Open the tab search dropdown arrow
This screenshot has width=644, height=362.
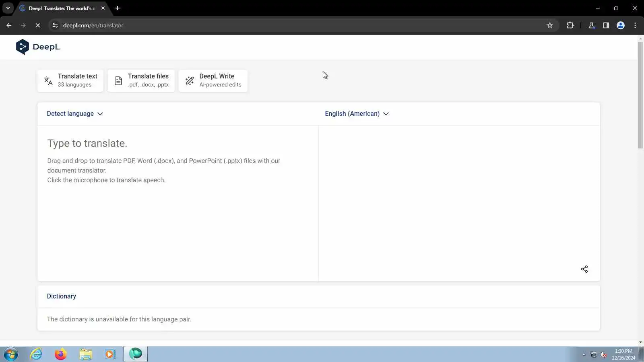click(x=8, y=8)
